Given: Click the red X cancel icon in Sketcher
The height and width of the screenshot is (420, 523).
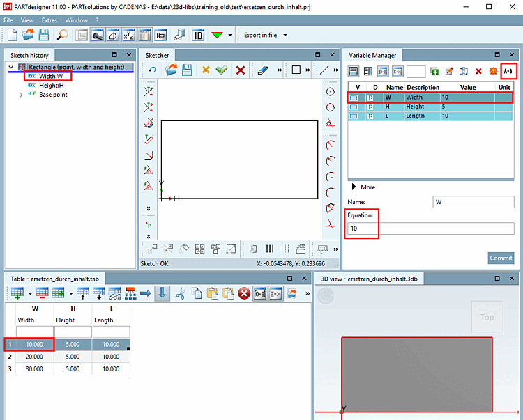Looking at the screenshot, I should coord(241,70).
